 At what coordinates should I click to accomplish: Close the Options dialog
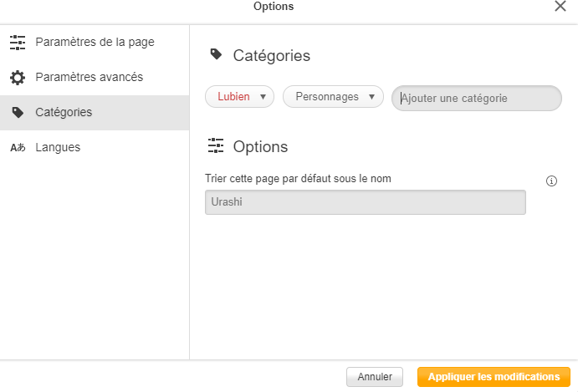(x=560, y=7)
